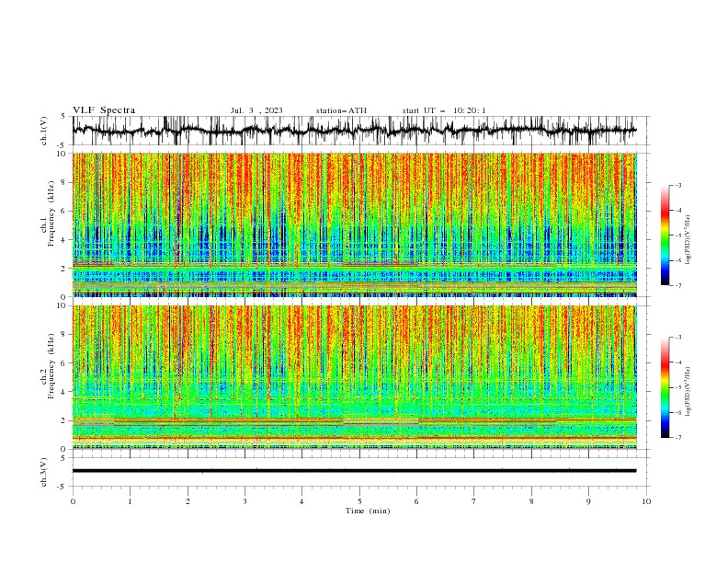
Task: Click time axis tick label '5'
Action: pyautogui.click(x=359, y=501)
